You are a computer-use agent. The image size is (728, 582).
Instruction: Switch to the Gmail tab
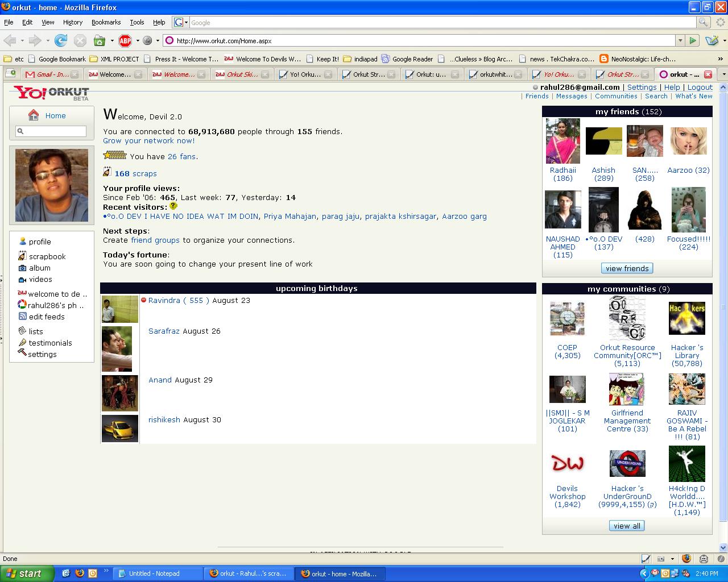click(x=51, y=74)
